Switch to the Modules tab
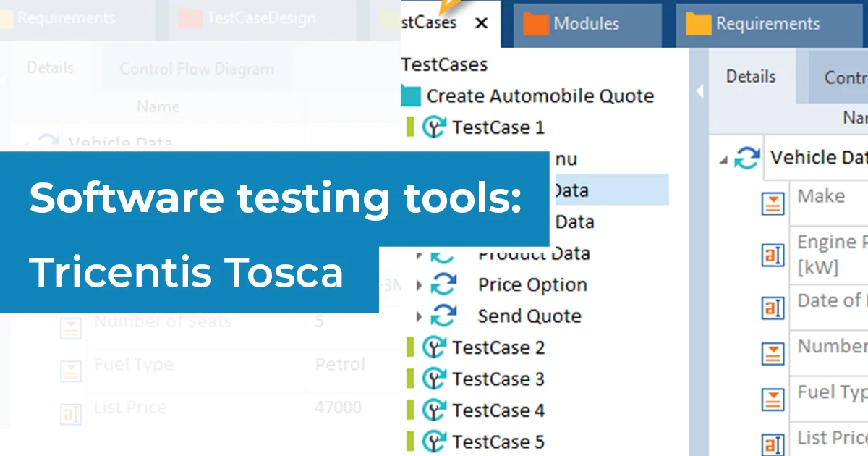The height and width of the screenshot is (456, 868). point(586,24)
